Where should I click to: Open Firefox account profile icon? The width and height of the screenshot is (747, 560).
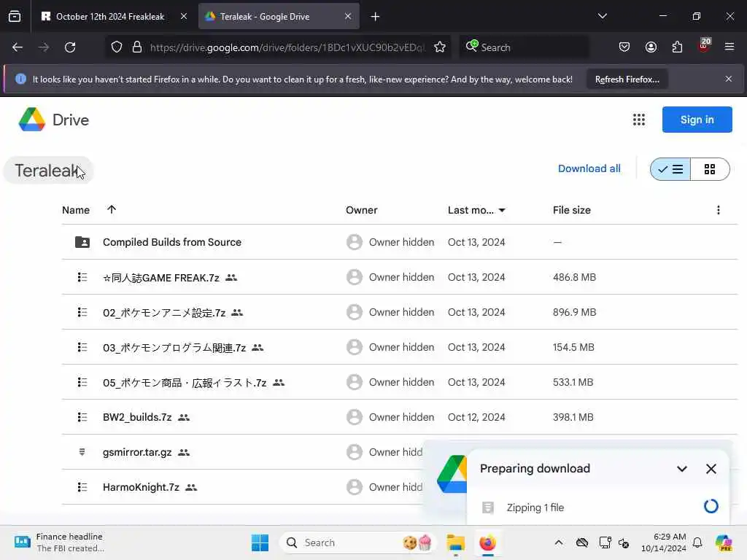coord(651,47)
